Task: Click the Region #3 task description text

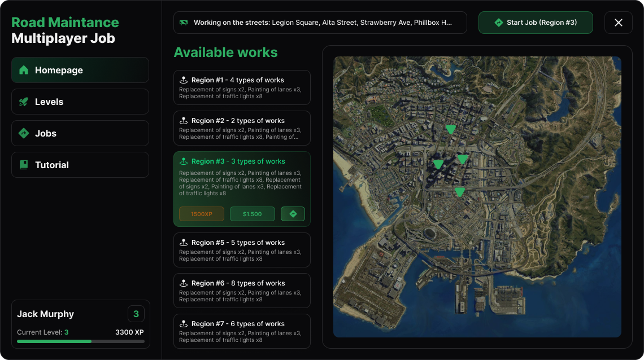Action: (x=240, y=183)
